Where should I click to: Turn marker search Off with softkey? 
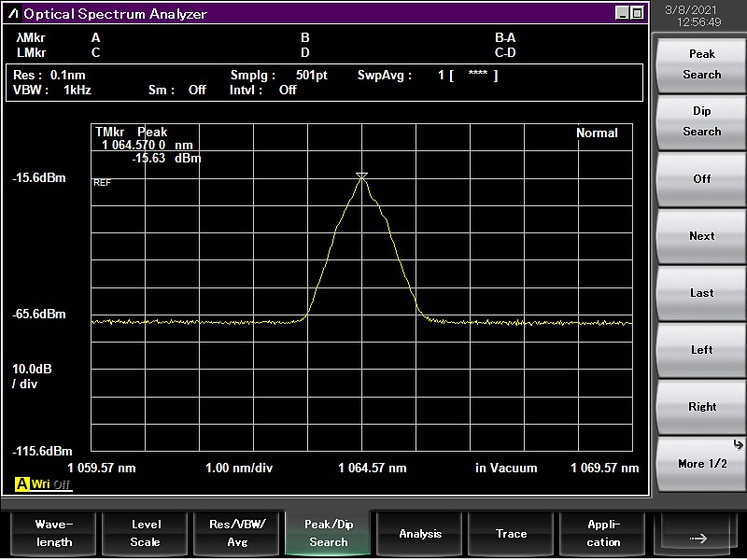click(x=701, y=179)
